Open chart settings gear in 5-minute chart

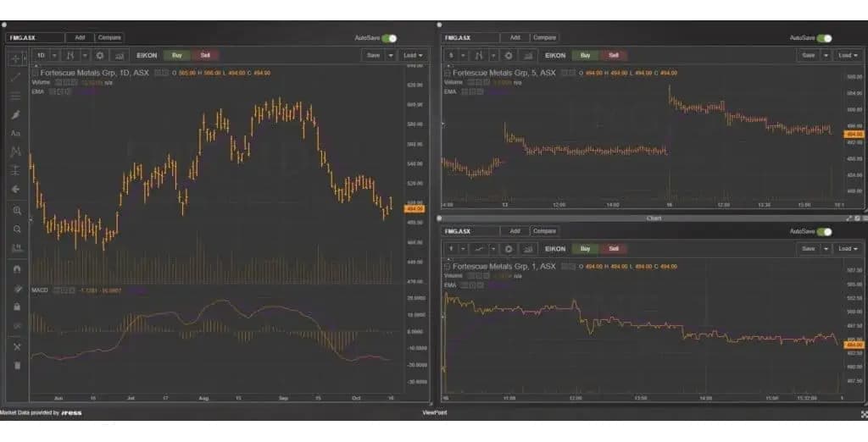pyautogui.click(x=509, y=55)
